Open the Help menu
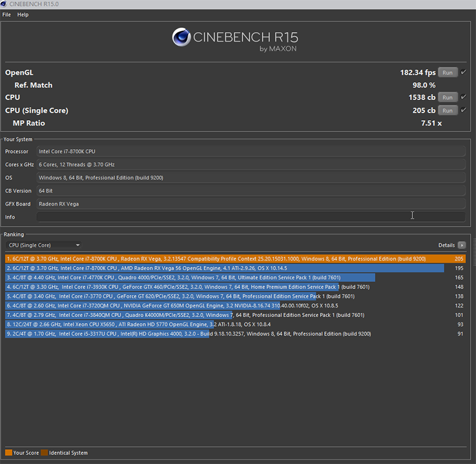Viewport: 476px width, 464px height. point(23,14)
